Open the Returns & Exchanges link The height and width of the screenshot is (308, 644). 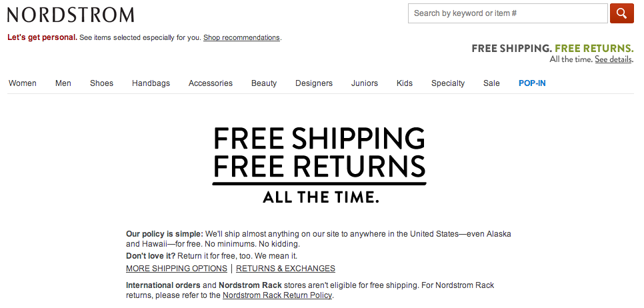[x=285, y=269]
